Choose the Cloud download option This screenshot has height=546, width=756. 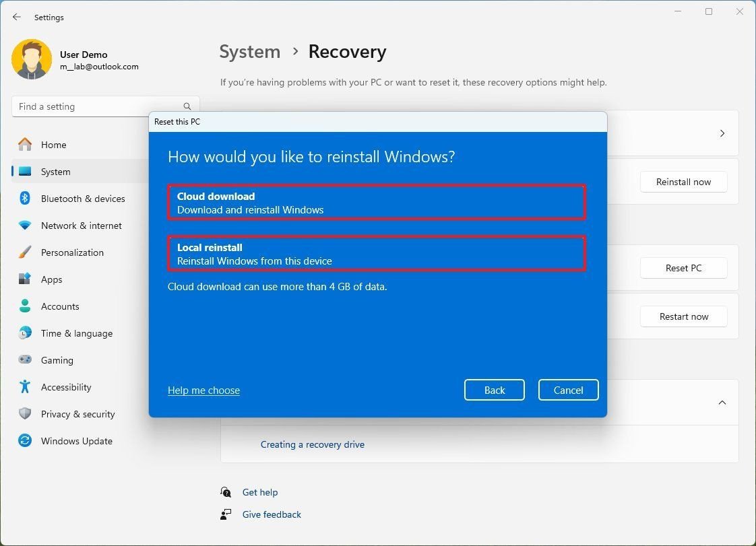click(x=377, y=202)
